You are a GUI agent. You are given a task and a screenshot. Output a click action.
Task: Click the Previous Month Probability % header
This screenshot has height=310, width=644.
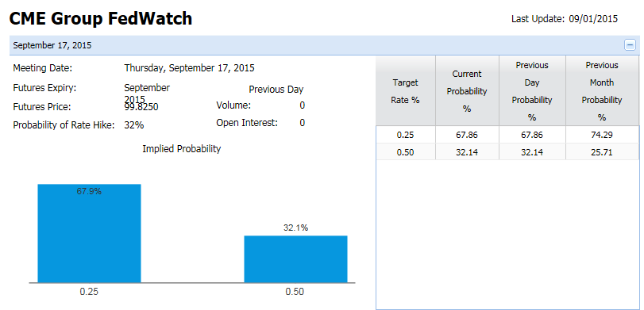click(602, 91)
